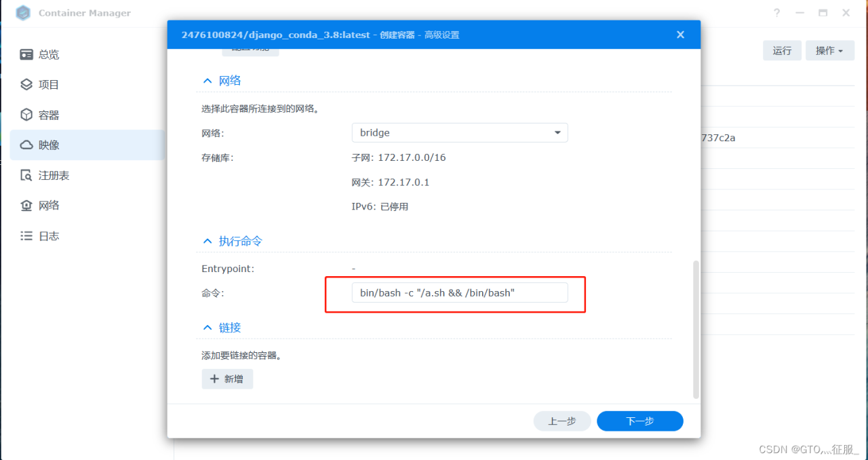The image size is (868, 460).
Task: Open the bridge network dropdown
Action: (460, 132)
